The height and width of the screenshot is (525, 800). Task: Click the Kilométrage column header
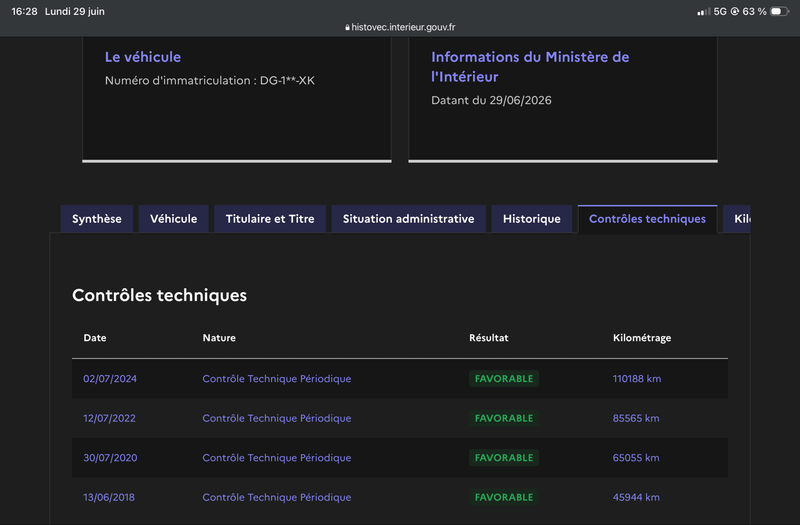[x=642, y=338]
